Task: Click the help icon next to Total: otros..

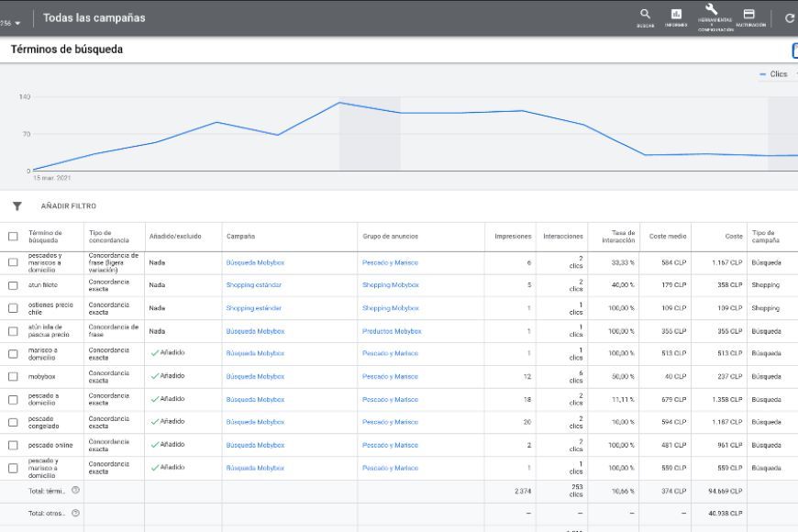Action: coord(75,513)
